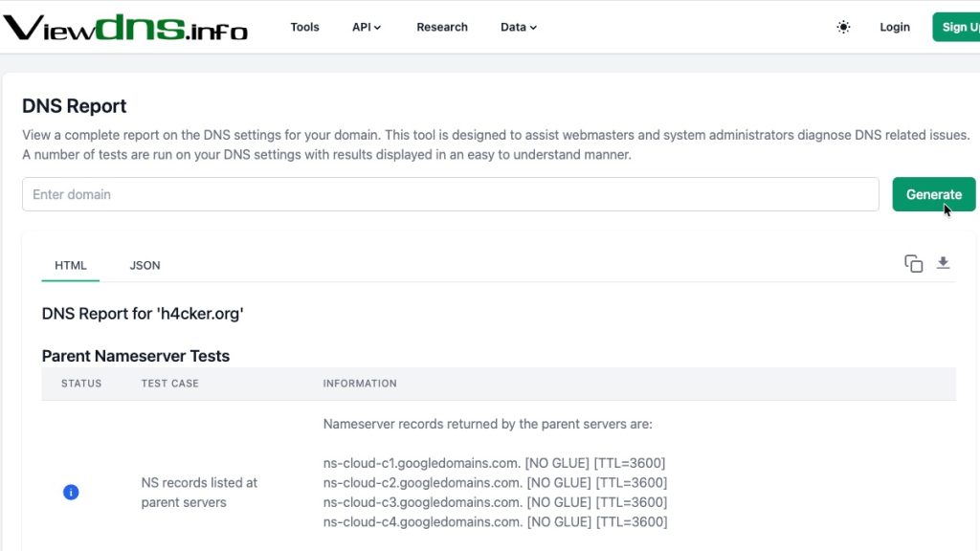Open the Research menu item
Image resolution: width=980 pixels, height=551 pixels.
click(442, 27)
